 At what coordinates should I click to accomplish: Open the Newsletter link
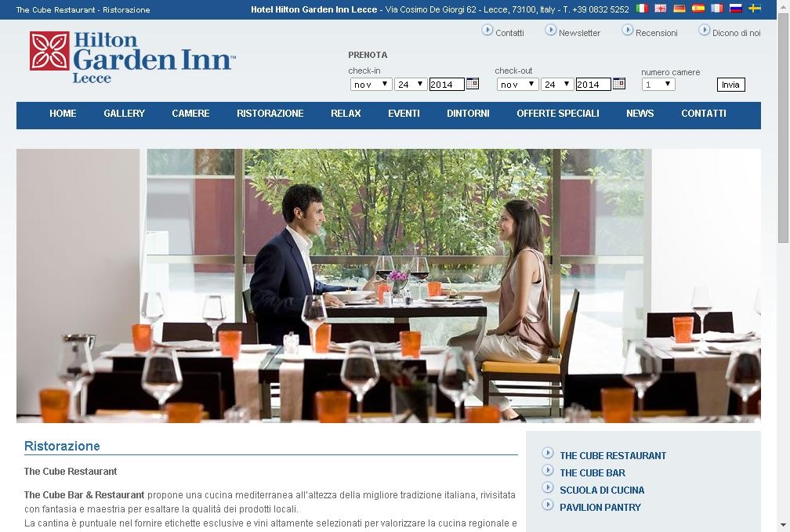(x=579, y=33)
